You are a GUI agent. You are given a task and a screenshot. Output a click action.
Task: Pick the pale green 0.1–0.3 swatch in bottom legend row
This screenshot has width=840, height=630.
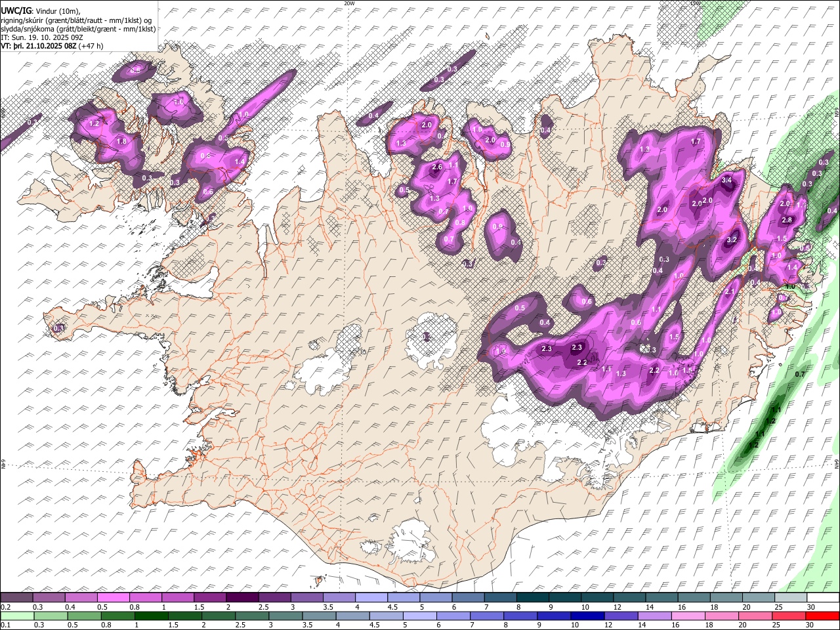pos(16,616)
